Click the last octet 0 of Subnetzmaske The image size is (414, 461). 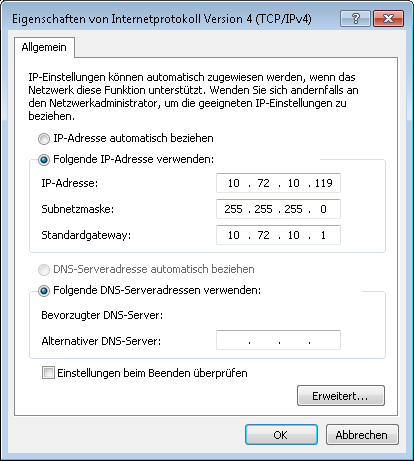tap(323, 209)
